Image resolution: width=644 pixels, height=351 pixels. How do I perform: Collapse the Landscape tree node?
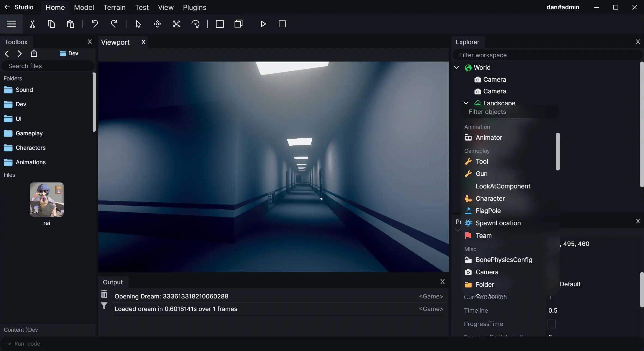[466, 103]
